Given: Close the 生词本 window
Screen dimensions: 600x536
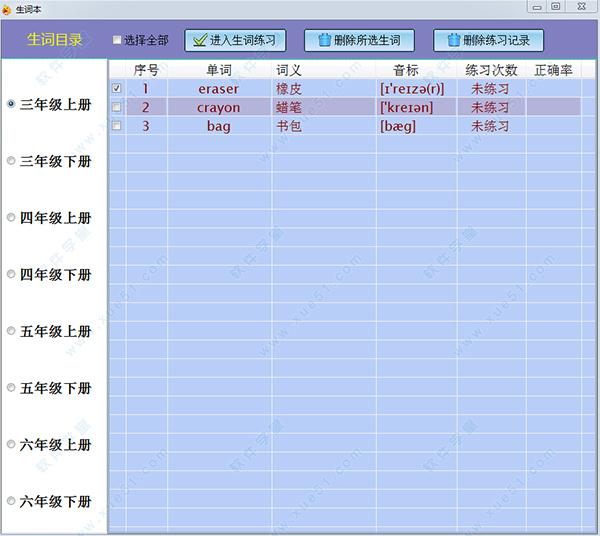Looking at the screenshot, I should (x=582, y=7).
